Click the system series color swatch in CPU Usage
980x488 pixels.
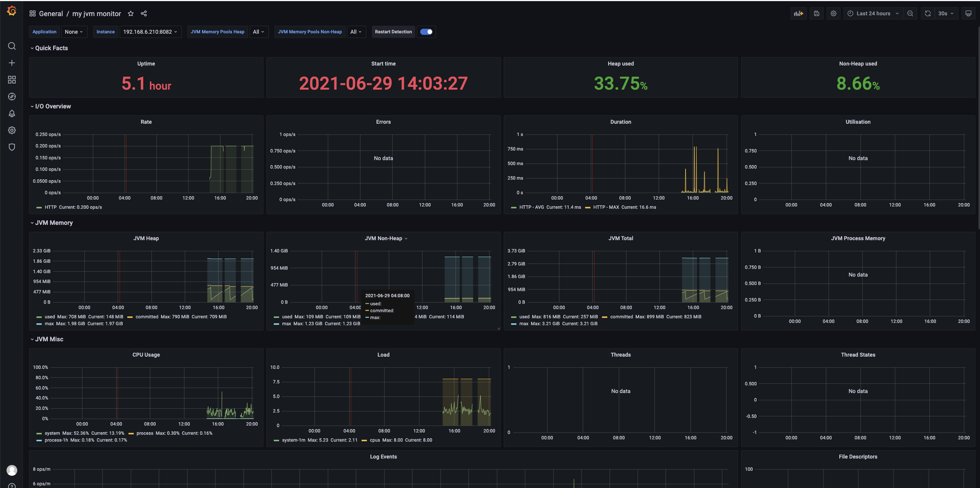pos(39,433)
